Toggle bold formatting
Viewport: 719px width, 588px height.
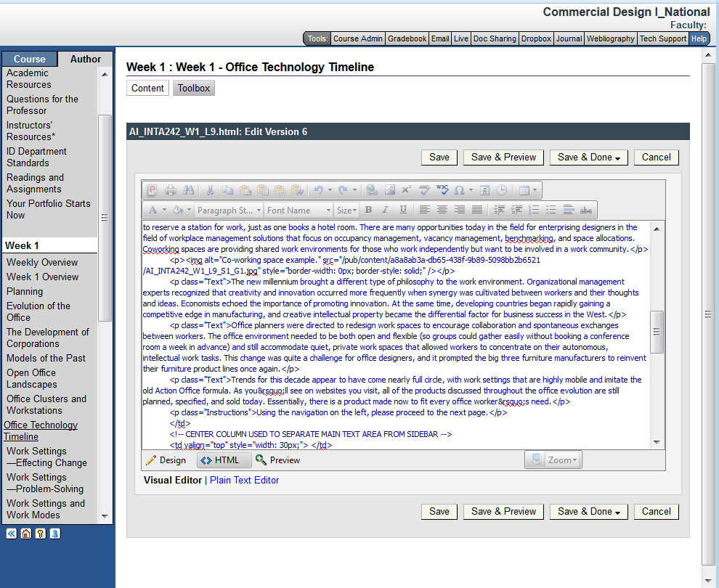click(368, 210)
